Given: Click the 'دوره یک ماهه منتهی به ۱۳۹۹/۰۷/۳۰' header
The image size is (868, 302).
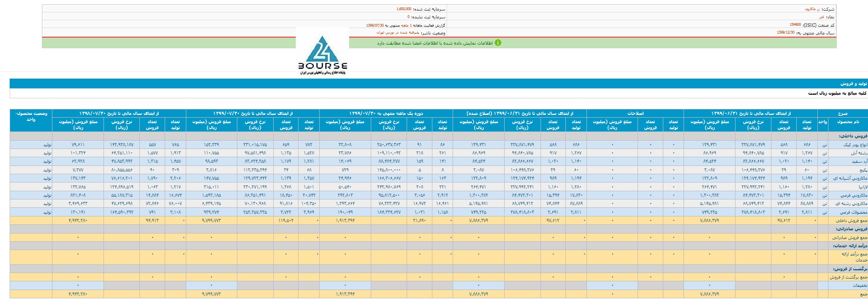Looking at the screenshot, I should pos(386,113).
